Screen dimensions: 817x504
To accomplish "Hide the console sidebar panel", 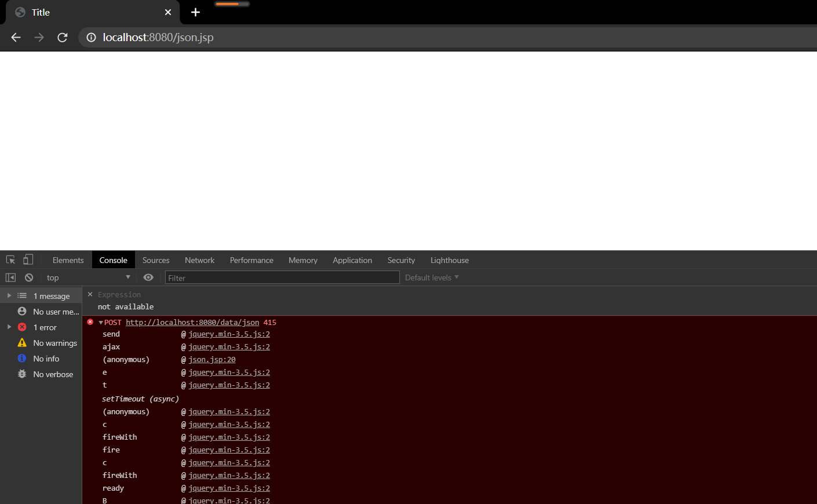I will coord(10,277).
